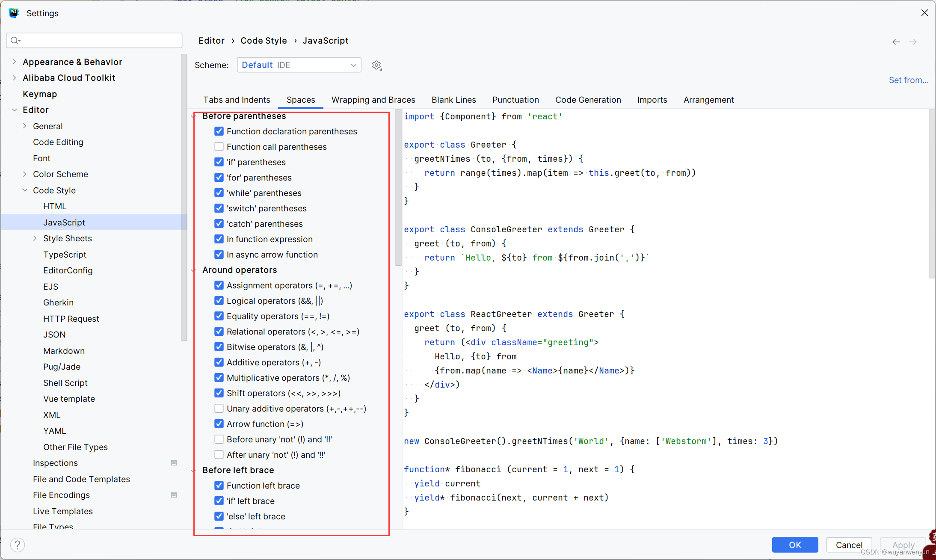Click Code Style in the breadcrumb
Screen dimensions: 936x560
(x=264, y=41)
